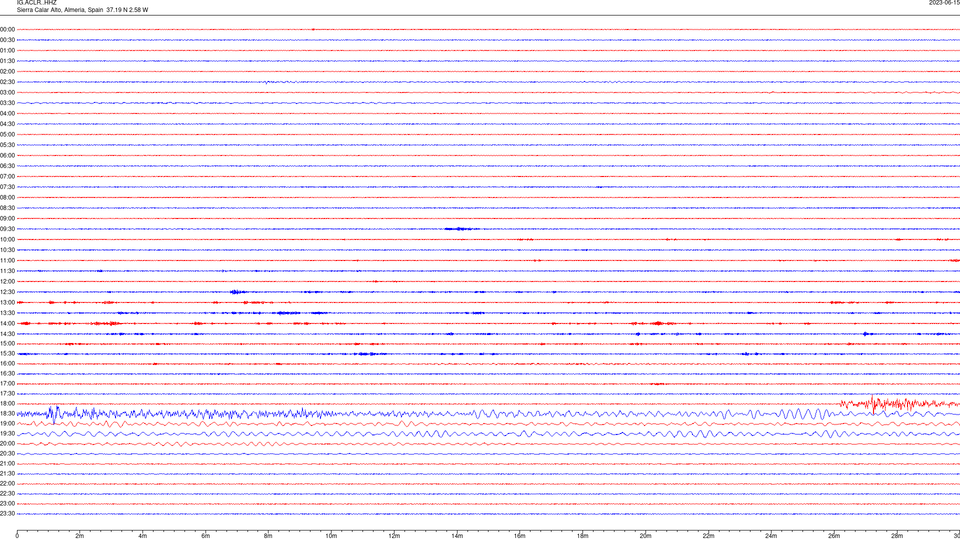Click the 16:30 row label
The image size is (960, 540).
pos(7,373)
